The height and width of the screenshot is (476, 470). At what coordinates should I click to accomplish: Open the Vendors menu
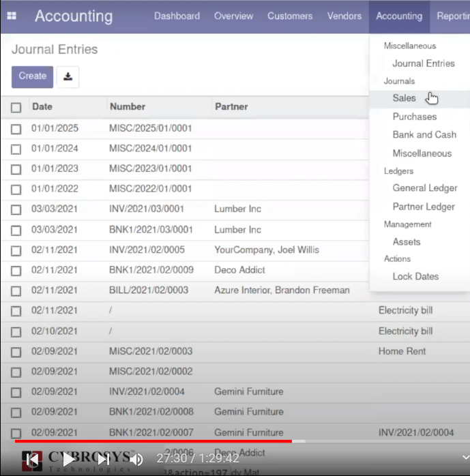point(344,16)
